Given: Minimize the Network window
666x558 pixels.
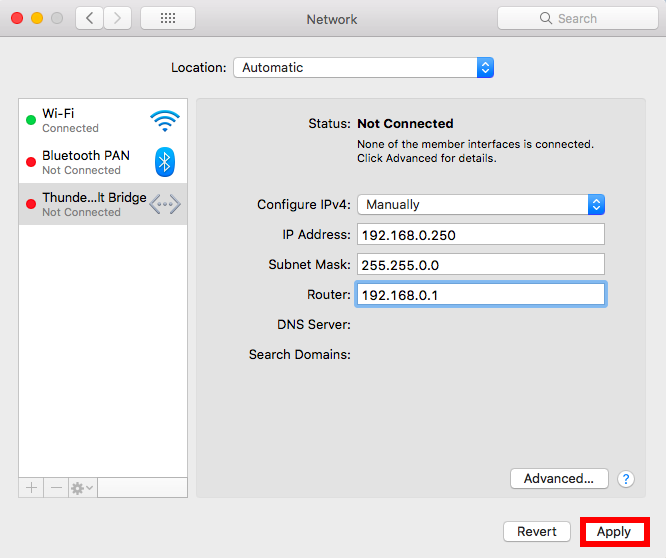Looking at the screenshot, I should pos(37,18).
